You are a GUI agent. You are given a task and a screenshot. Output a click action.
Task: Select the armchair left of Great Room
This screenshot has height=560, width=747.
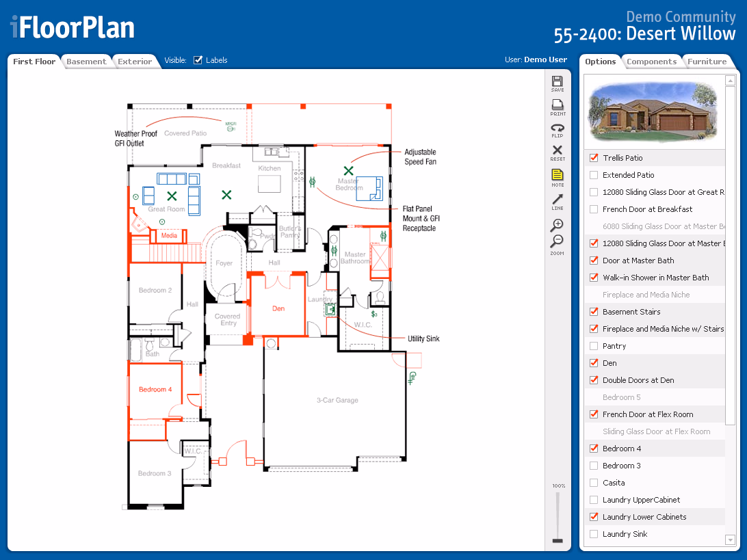(x=148, y=196)
